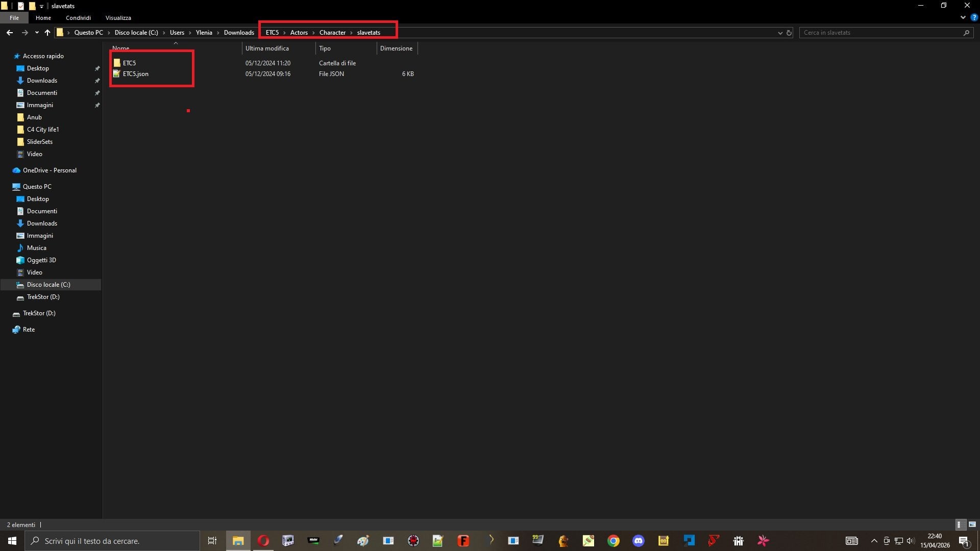Open the File ribbon tab

[x=14, y=18]
